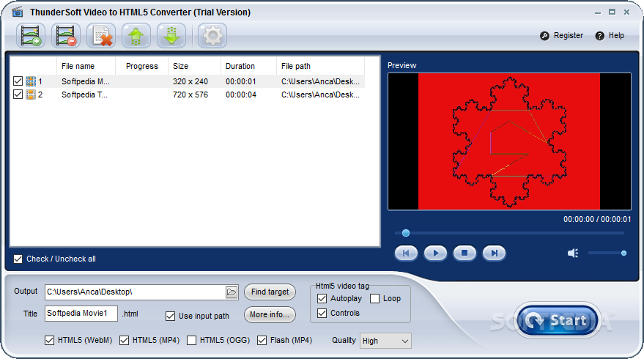Uncheck HTML5 (MP4) output format
Screen dimensions: 644x359
click(x=124, y=340)
